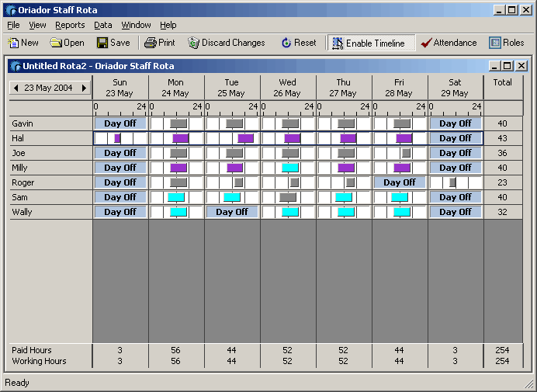Select Milly's purple Monday shift bar
Screen dimensions: 537x392
[x=178, y=168]
